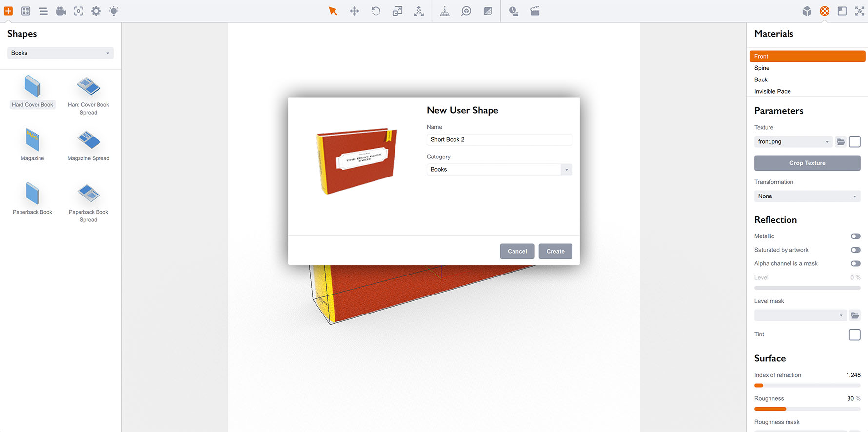
Task: Toggle the Metallic switch
Action: tap(855, 236)
